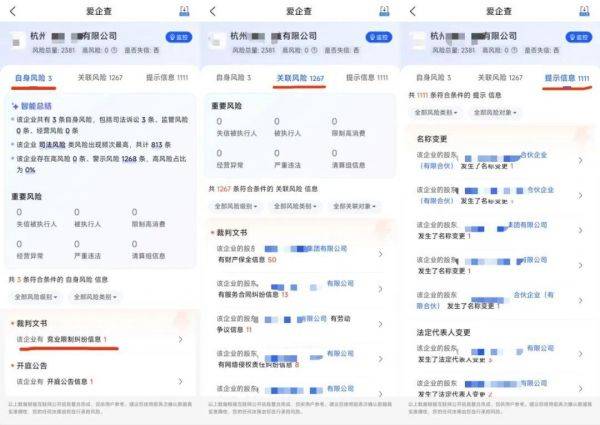This screenshot has height=425, width=600.
Task: Switch to 关联风险 1267 tab in left screen
Action: pos(98,77)
